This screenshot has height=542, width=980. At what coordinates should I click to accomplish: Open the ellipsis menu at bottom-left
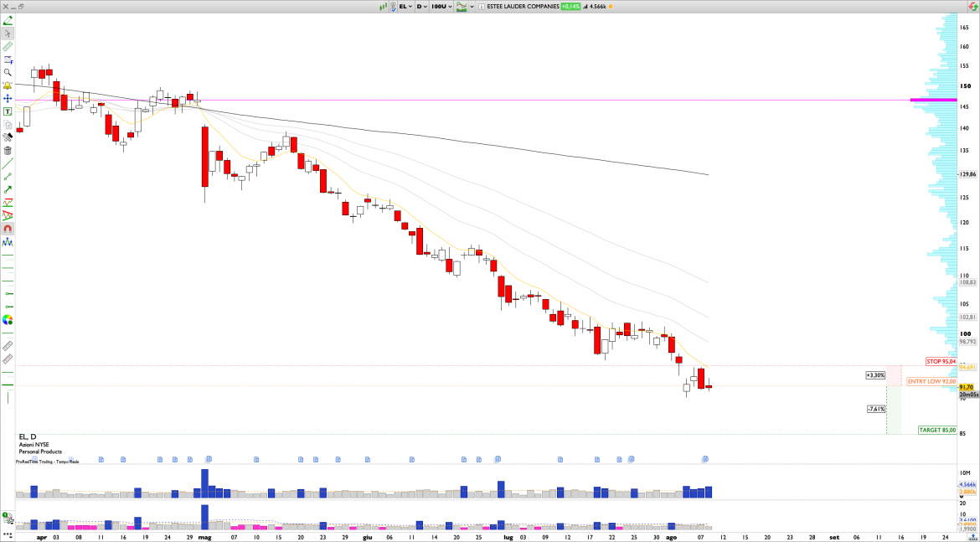pos(8,533)
